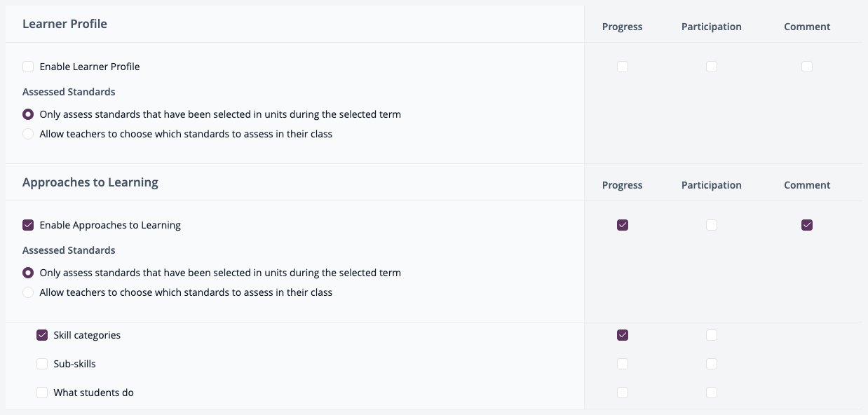Check Approaches to Learning Participation checkbox

(712, 225)
